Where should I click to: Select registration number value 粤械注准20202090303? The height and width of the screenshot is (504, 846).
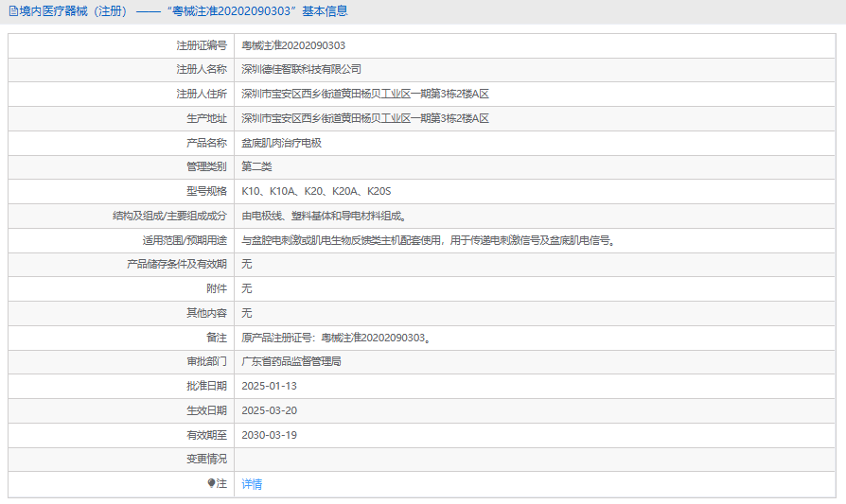pyautogui.click(x=293, y=45)
